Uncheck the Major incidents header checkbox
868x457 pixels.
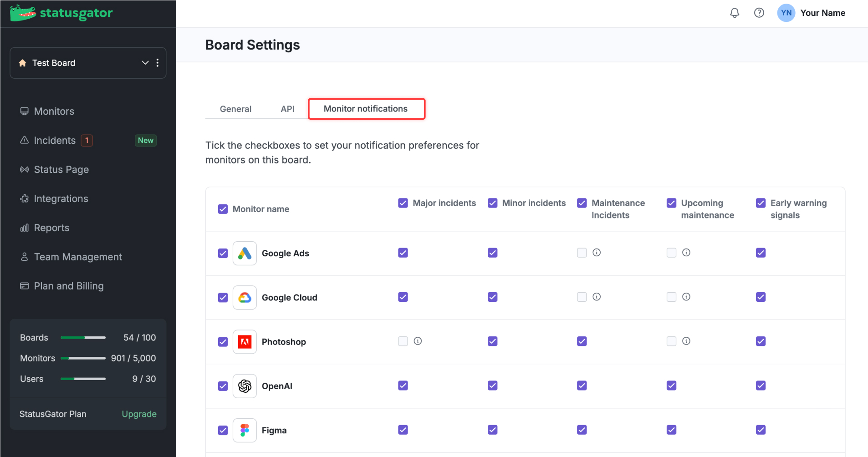click(x=403, y=203)
